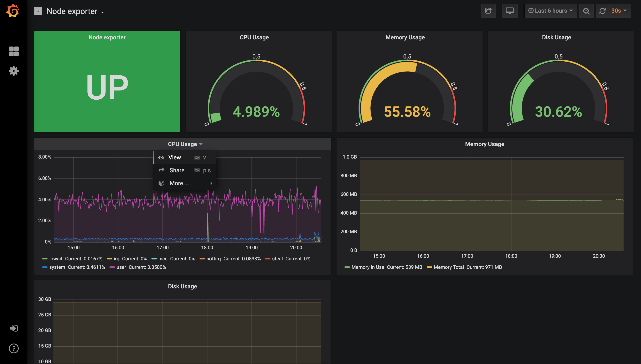Click the zoom out magnifier icon
This screenshot has width=641, height=364.
coord(586,11)
